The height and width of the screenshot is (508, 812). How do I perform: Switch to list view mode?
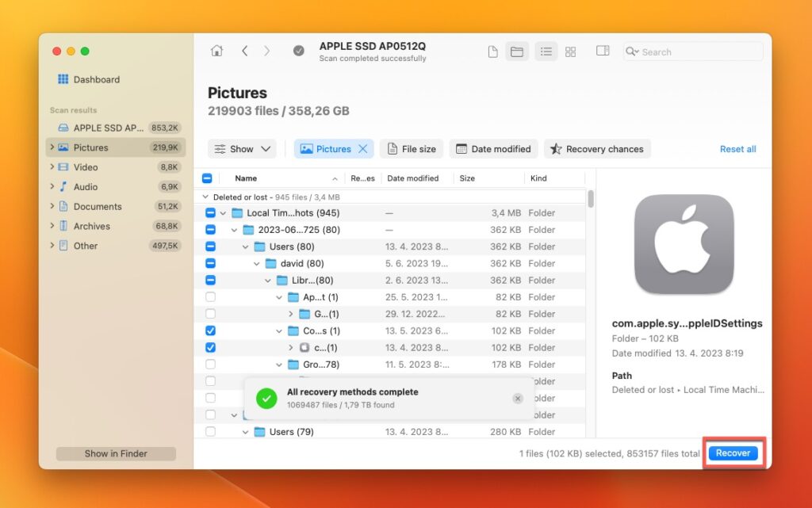pos(546,51)
